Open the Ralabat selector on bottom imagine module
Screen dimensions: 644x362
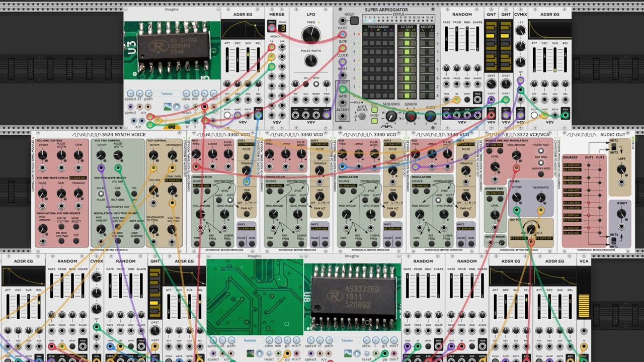click(x=250, y=340)
